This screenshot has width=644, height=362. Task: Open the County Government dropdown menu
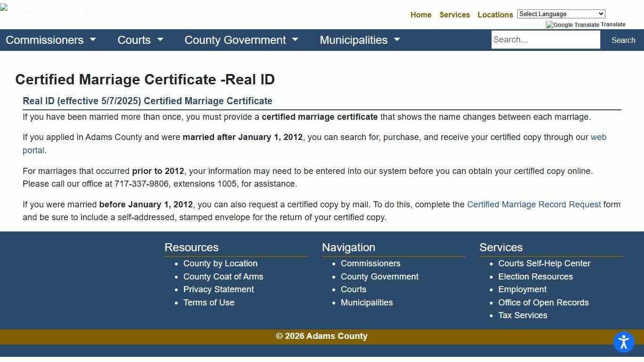pos(241,40)
